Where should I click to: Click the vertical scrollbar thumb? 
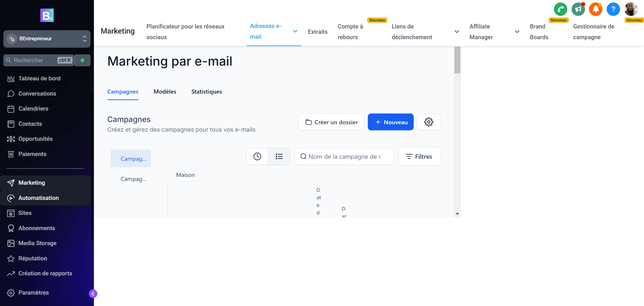[457, 60]
